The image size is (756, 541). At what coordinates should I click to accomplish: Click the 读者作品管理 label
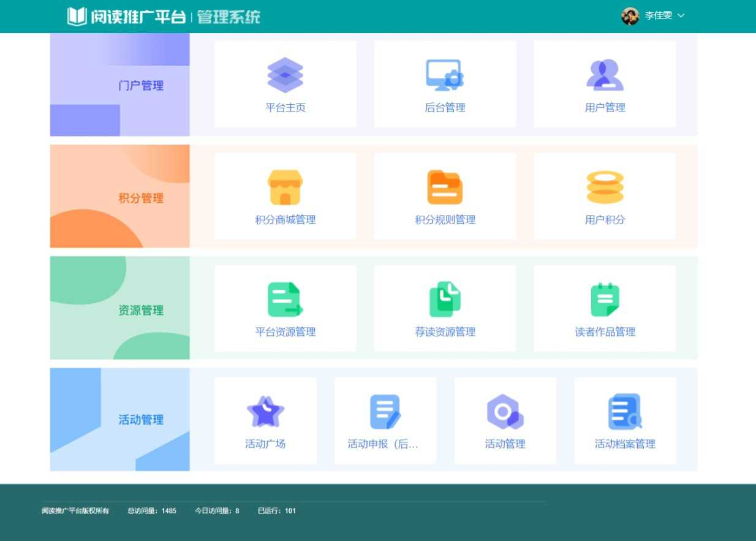pyautogui.click(x=605, y=332)
